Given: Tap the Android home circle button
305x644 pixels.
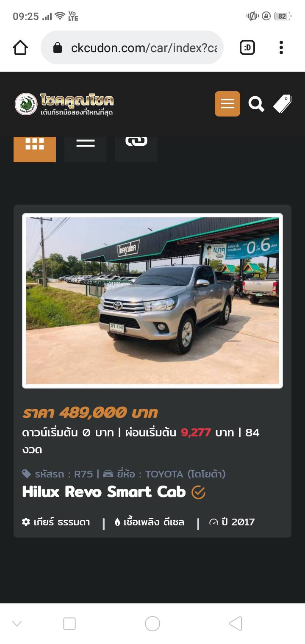Looking at the screenshot, I should click(152, 624).
